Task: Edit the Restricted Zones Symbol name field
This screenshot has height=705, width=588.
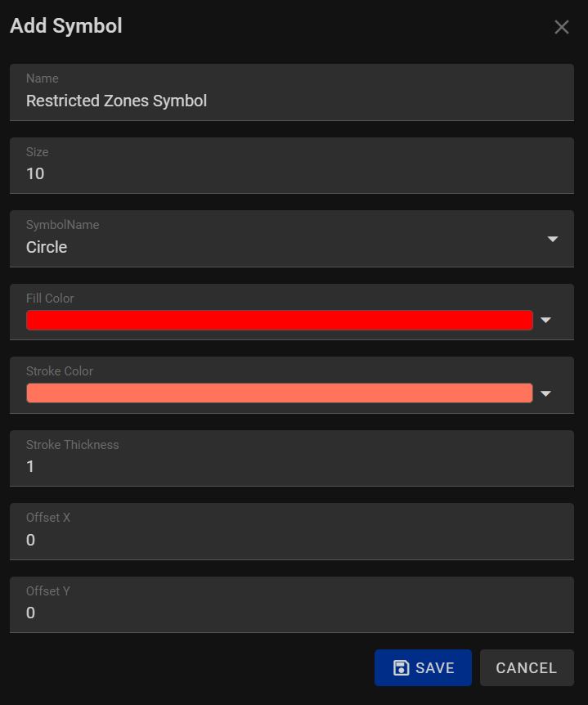Action: click(x=292, y=92)
